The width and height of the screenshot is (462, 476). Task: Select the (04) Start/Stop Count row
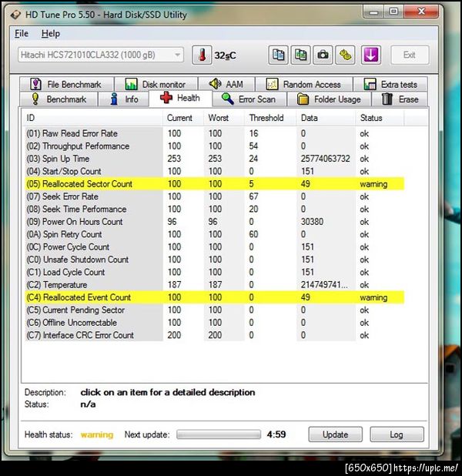point(215,171)
